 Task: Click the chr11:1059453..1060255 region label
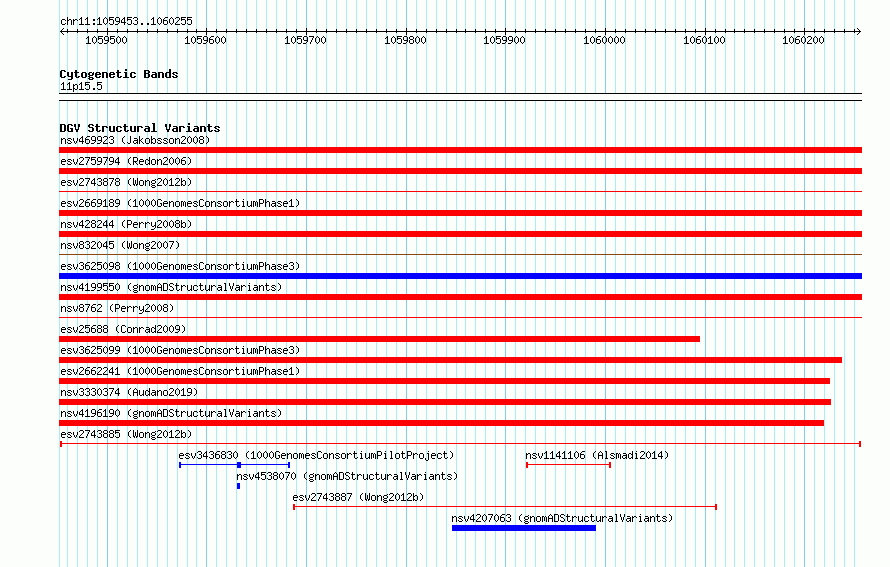[x=126, y=21]
